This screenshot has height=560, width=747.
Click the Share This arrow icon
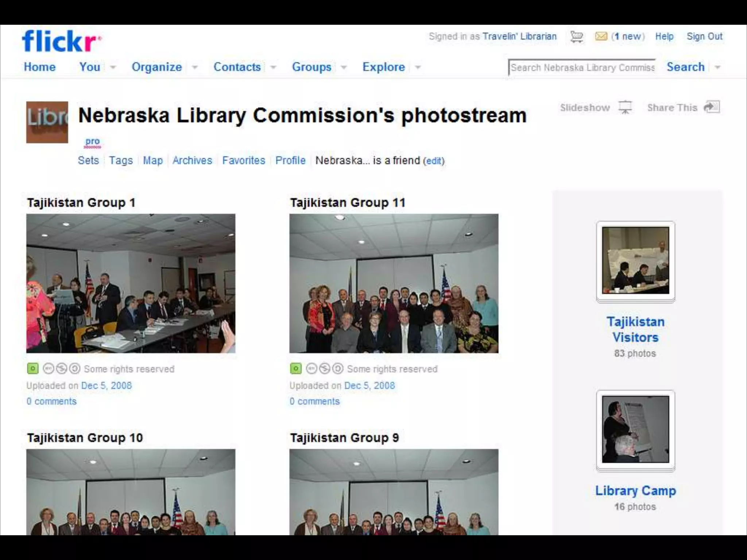(x=712, y=107)
